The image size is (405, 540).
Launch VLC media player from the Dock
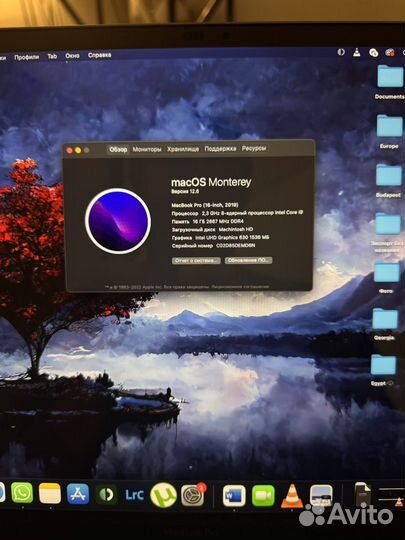click(x=292, y=496)
